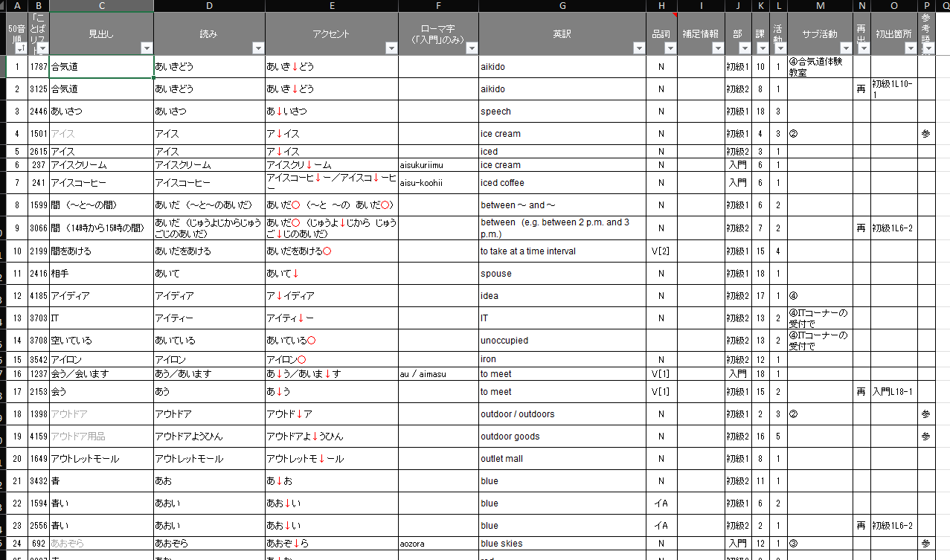
Task: Select the 'aisu-koohii' romaji cell
Action: (x=439, y=183)
